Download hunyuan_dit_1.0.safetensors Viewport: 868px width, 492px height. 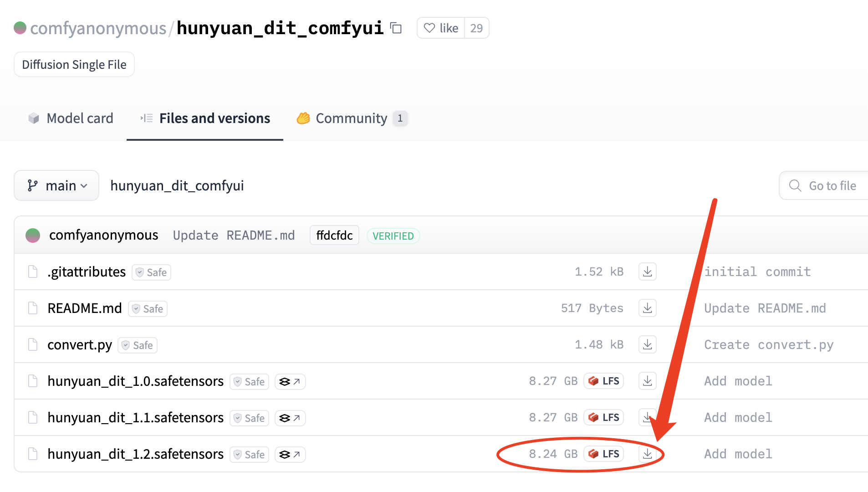(x=647, y=381)
